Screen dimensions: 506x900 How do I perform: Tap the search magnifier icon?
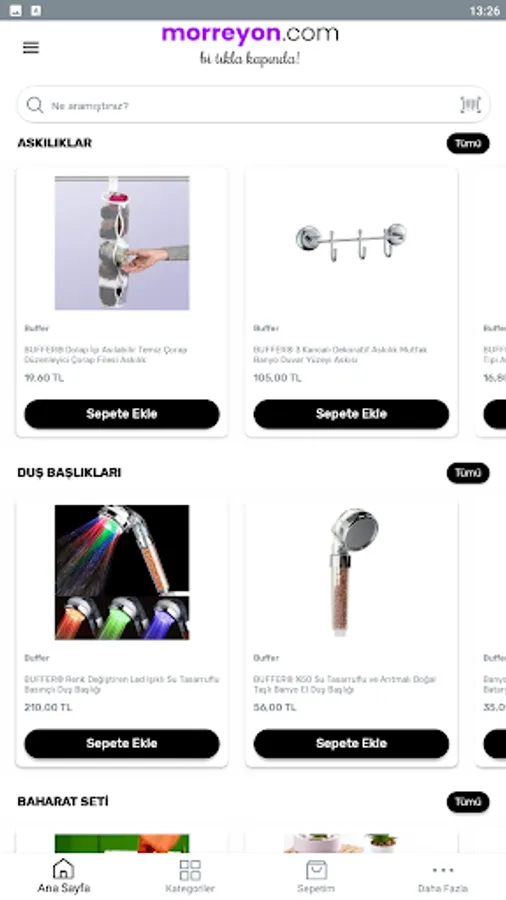click(x=35, y=105)
